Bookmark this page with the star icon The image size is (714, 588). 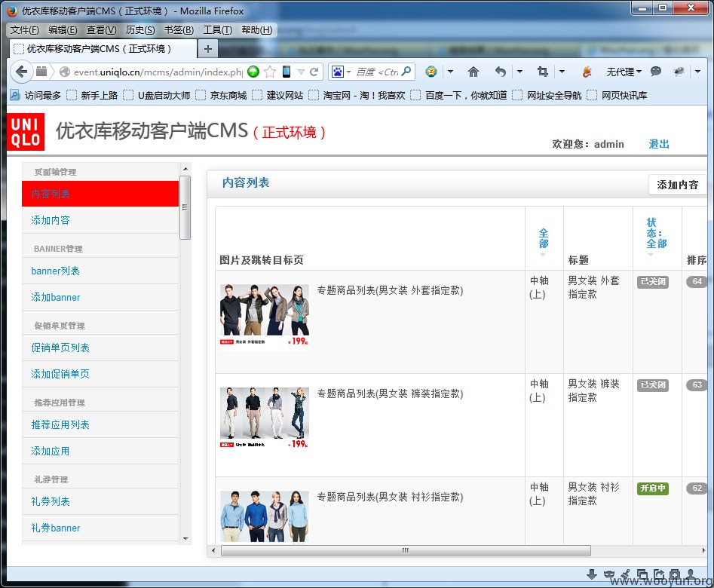coord(270,72)
